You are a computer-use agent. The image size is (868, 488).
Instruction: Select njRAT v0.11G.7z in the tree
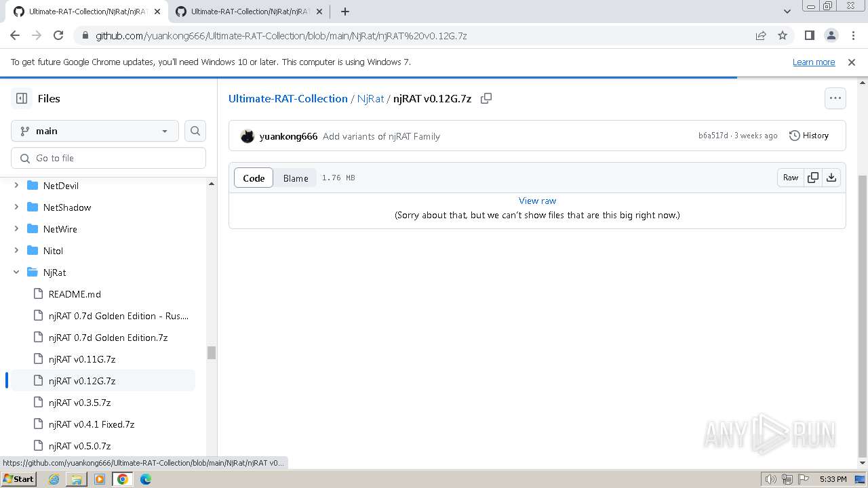click(82, 359)
